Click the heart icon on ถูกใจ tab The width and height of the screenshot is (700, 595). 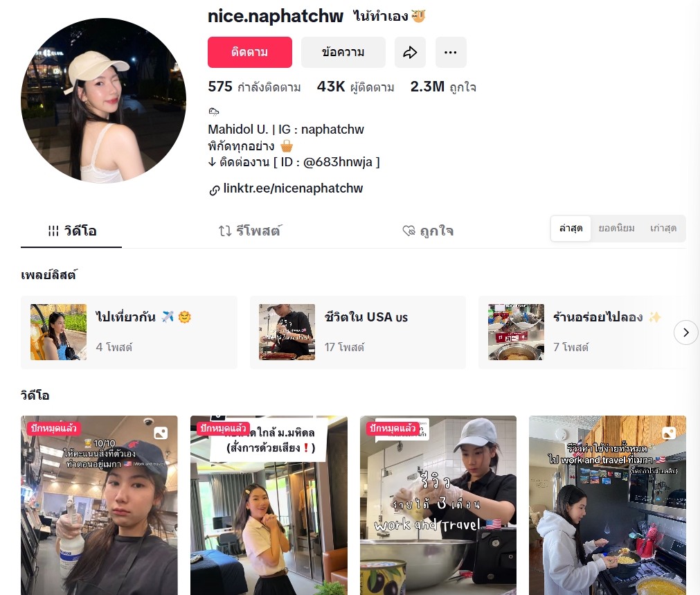pyautogui.click(x=409, y=231)
